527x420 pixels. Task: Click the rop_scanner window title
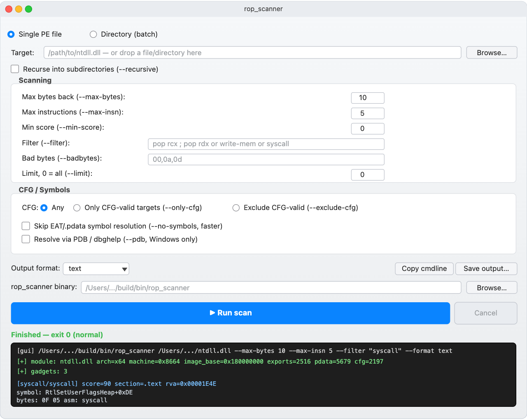[263, 9]
